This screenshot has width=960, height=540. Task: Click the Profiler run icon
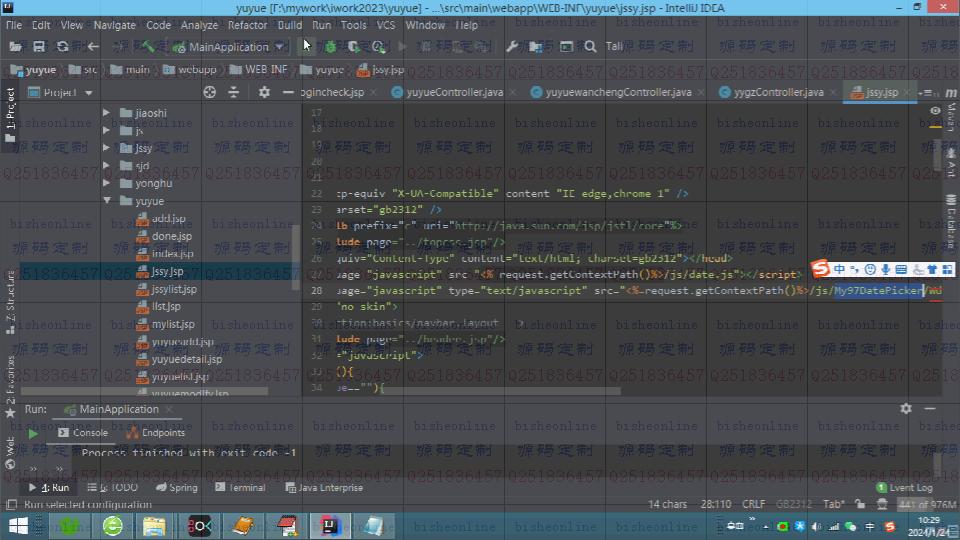point(379,47)
